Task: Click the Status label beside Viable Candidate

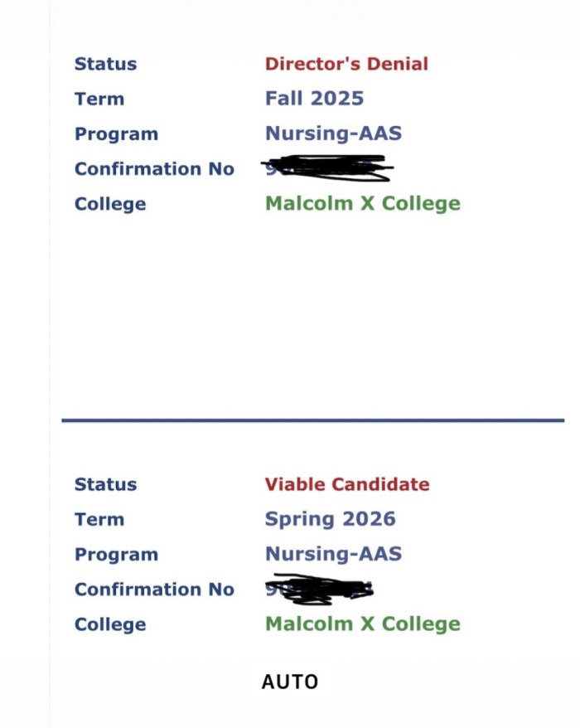Action: 105,484
